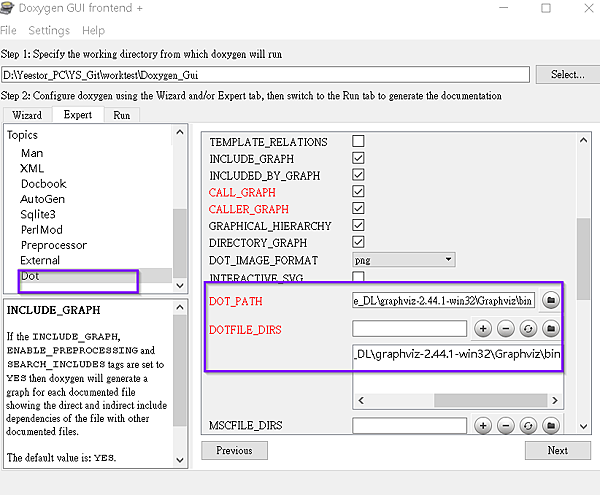Open the Settings menu
This screenshot has width=600, height=495.
[49, 30]
